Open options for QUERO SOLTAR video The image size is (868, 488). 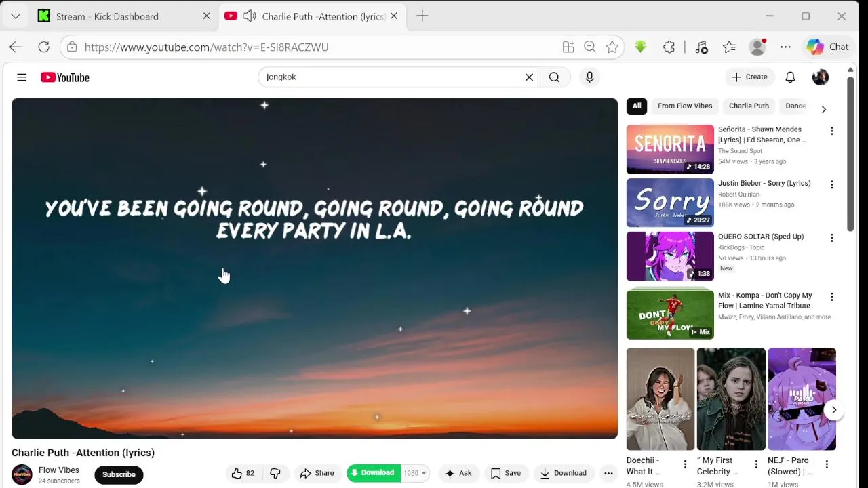tap(832, 238)
